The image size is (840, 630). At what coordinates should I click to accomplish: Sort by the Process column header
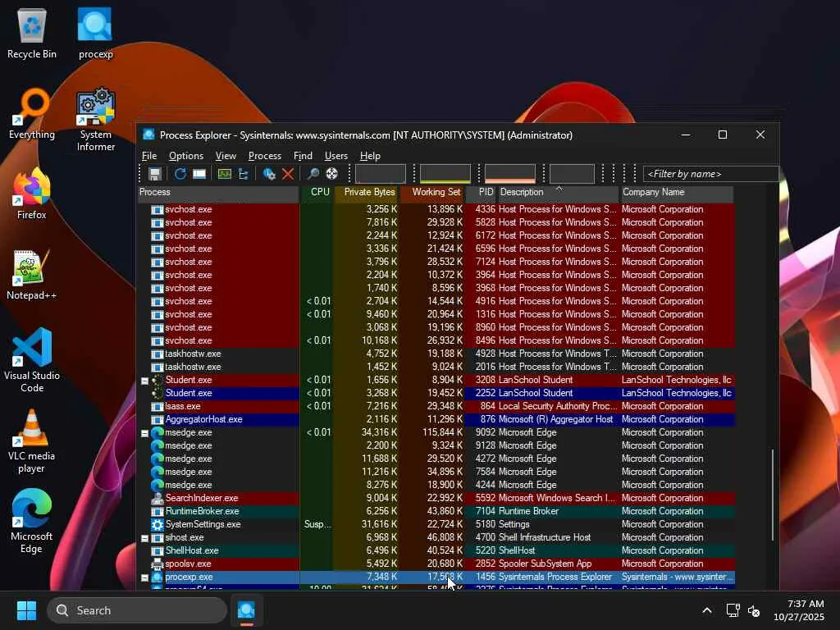218,192
